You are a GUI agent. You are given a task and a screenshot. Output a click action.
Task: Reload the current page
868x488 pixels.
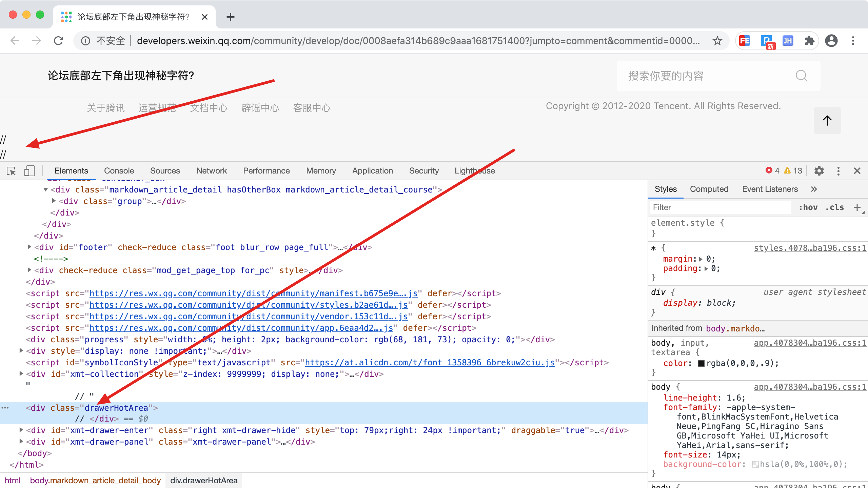pyautogui.click(x=59, y=41)
